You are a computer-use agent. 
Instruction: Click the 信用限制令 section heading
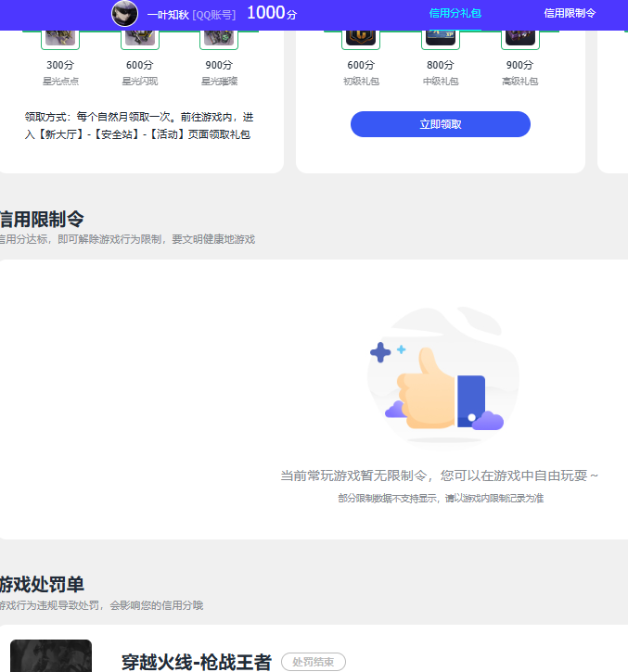point(42,219)
